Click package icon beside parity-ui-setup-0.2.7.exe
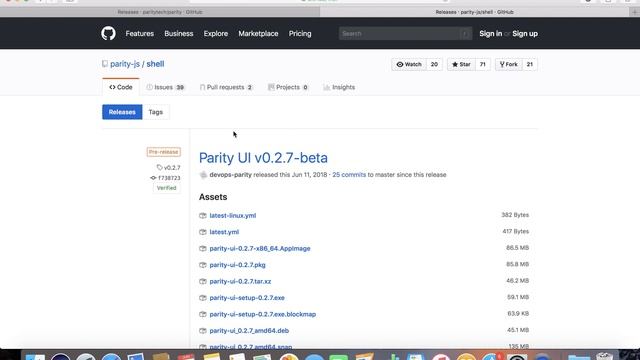This screenshot has width=640, height=360. click(203, 298)
